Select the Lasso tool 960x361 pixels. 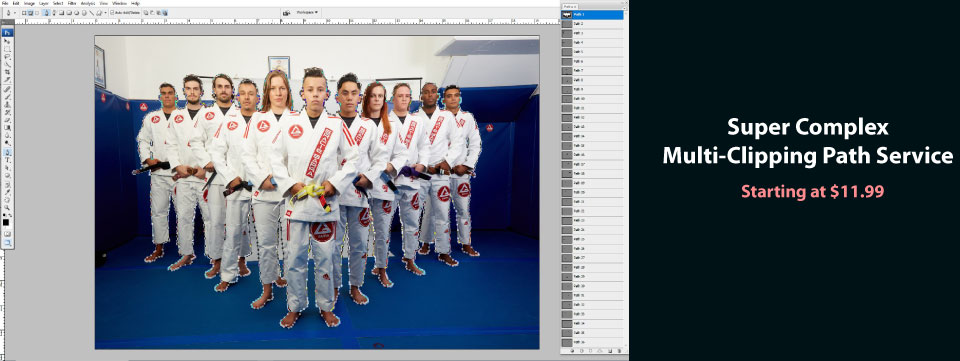[7, 56]
